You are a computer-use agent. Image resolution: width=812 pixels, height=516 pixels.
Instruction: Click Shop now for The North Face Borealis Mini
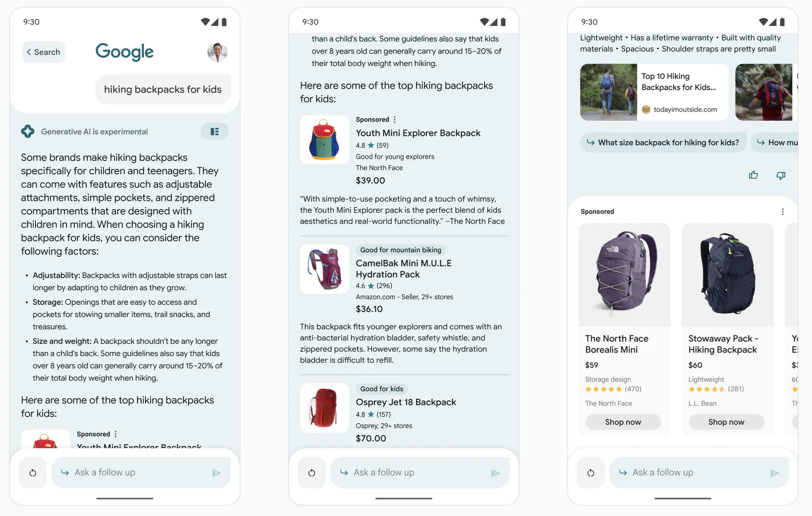623,422
